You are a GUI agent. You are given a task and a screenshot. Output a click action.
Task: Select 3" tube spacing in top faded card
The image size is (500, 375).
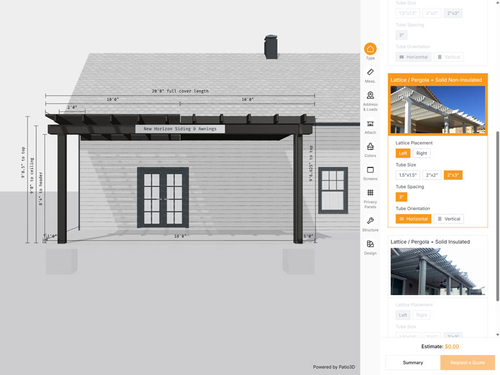(x=401, y=35)
